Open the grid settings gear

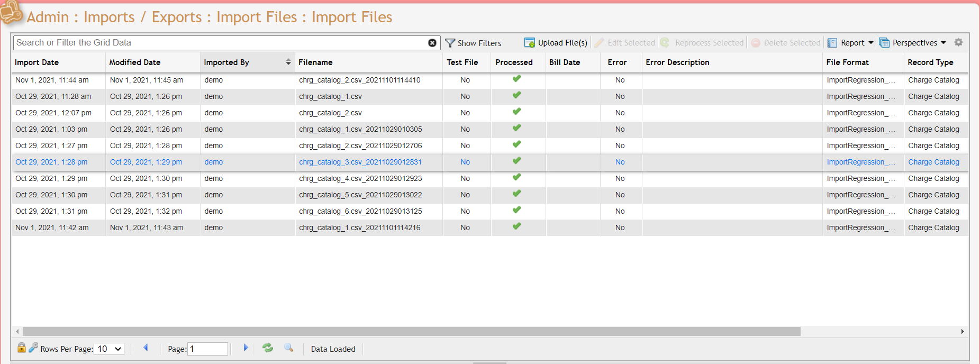(x=958, y=42)
